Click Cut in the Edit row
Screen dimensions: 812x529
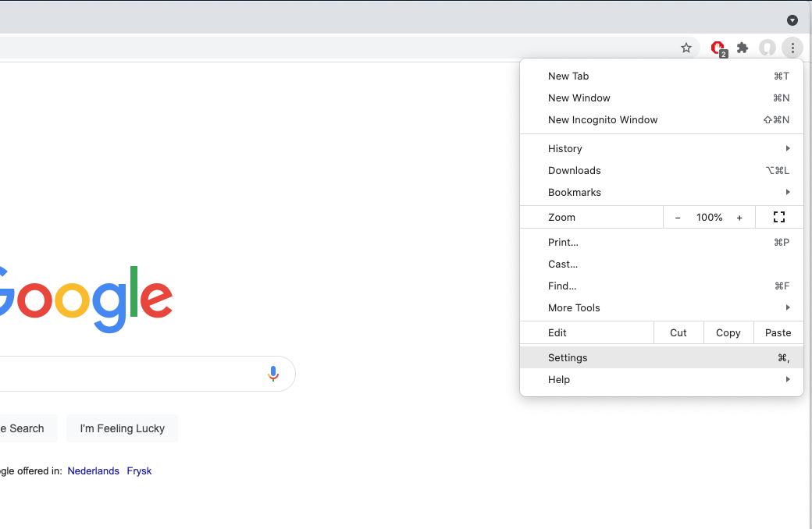(678, 333)
